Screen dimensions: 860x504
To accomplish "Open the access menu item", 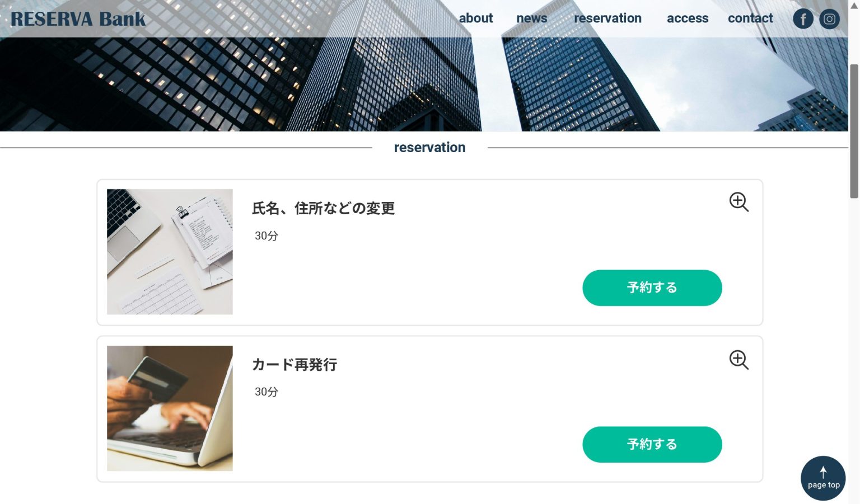I will [x=688, y=18].
